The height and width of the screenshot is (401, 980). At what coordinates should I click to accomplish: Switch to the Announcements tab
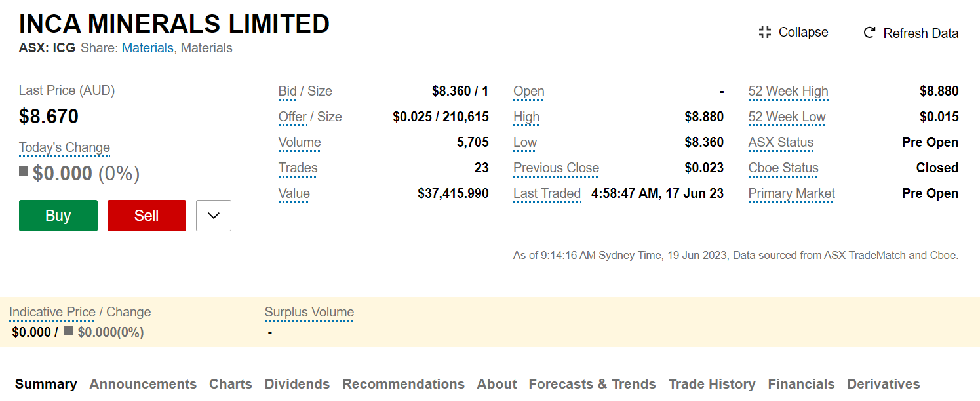click(x=143, y=384)
